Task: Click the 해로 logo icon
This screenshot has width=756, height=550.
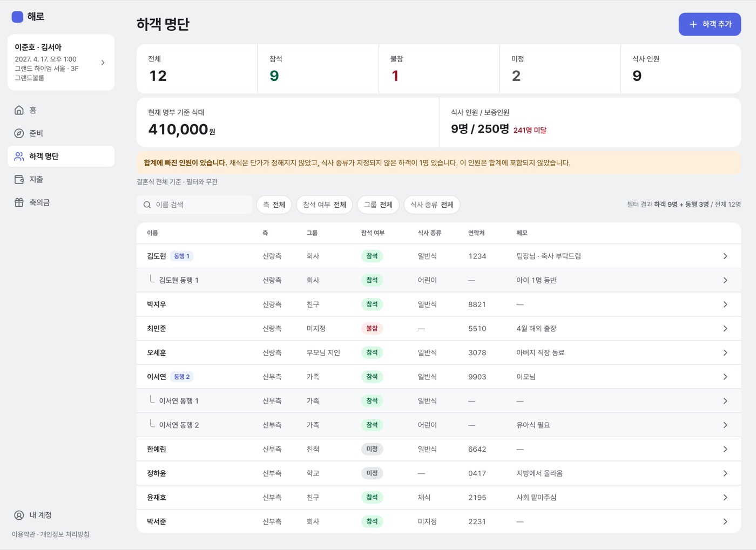Action: tap(17, 17)
